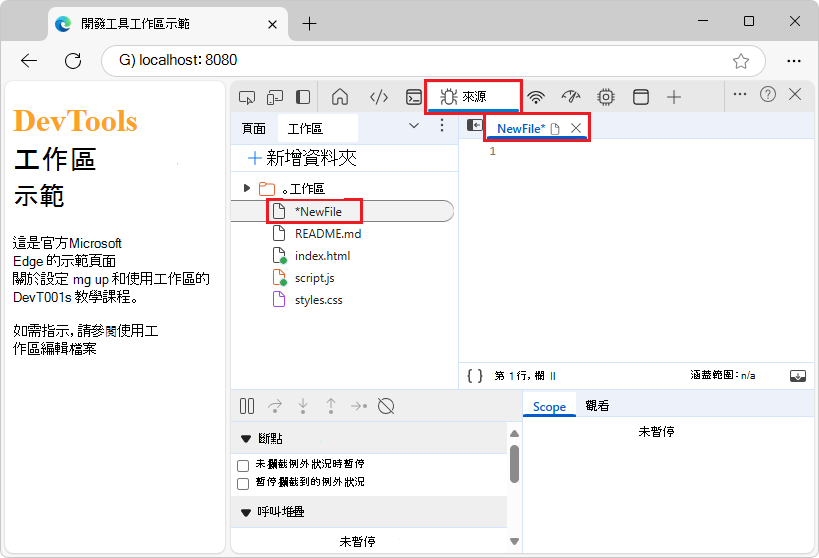Pause script execution button
Viewport: 819px width, 558px height.
[247, 406]
